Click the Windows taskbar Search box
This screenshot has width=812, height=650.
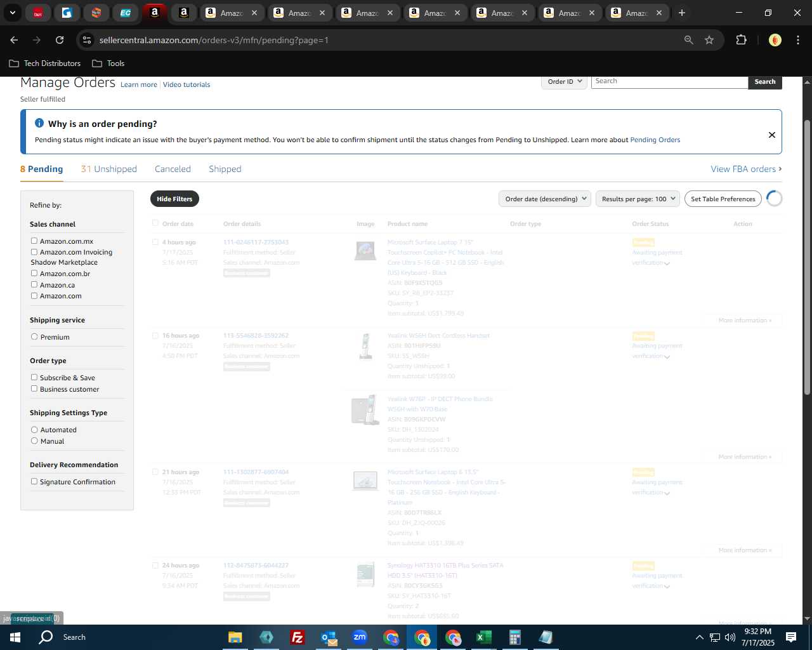(x=74, y=637)
